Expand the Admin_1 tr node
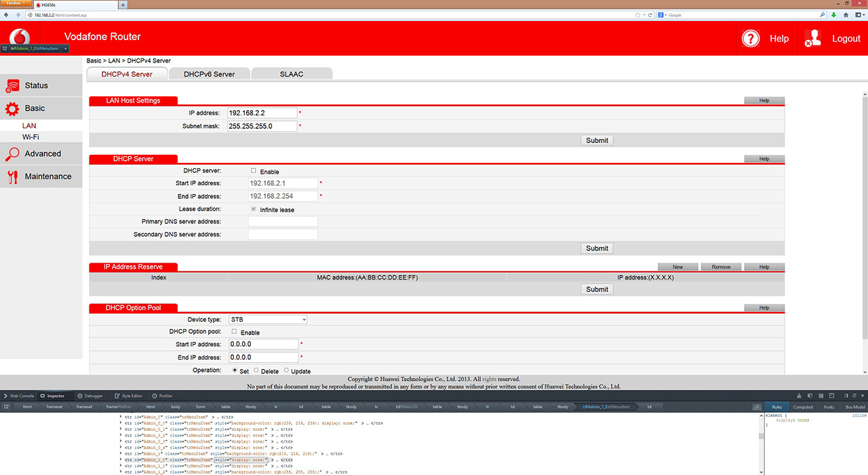868x475 pixels. [x=121, y=453]
